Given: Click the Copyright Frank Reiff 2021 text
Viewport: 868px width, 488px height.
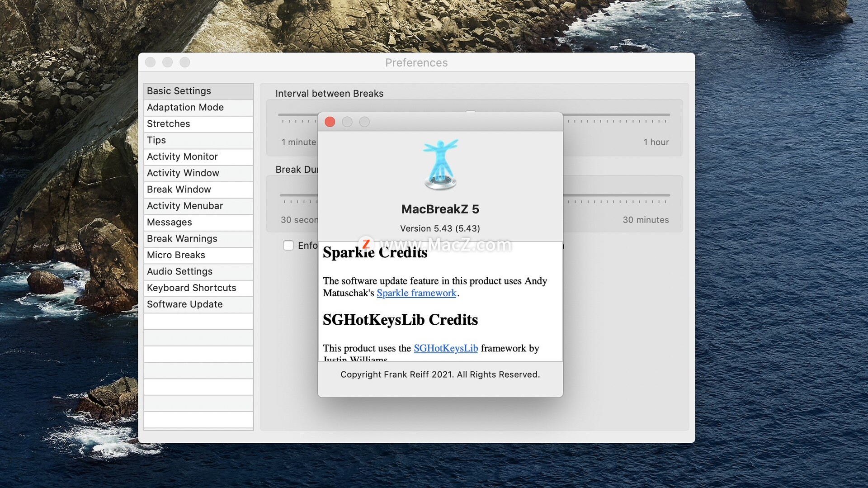Looking at the screenshot, I should pyautogui.click(x=440, y=375).
